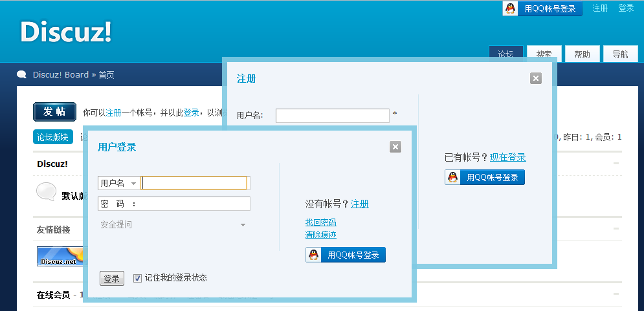Select the 论坛版块 tab
Image resolution: width=644 pixels, height=311 pixels.
point(53,137)
